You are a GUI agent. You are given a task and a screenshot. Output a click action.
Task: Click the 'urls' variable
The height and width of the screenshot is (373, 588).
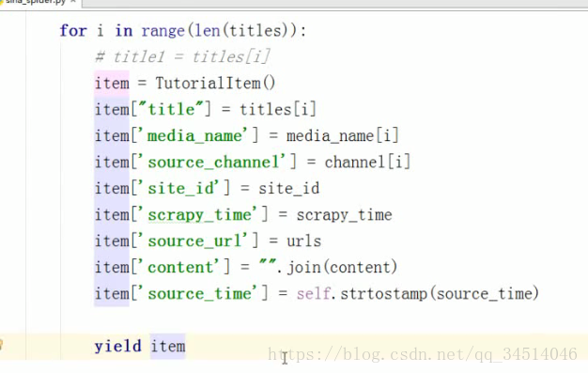(303, 241)
